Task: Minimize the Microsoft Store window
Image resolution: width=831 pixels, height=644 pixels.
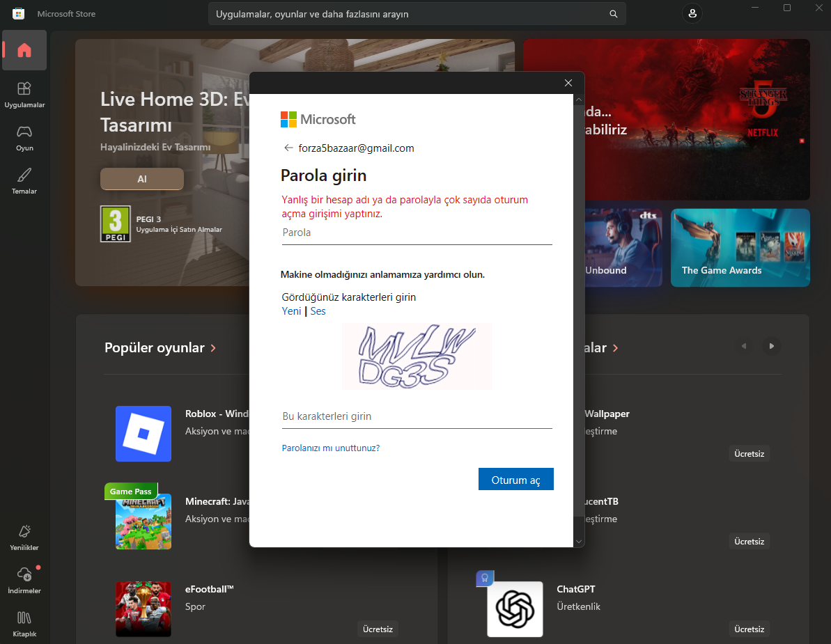Action: [755, 8]
